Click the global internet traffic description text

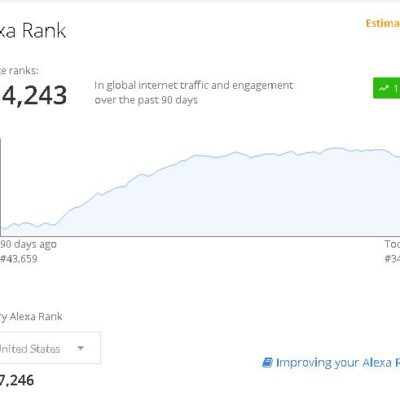click(194, 93)
